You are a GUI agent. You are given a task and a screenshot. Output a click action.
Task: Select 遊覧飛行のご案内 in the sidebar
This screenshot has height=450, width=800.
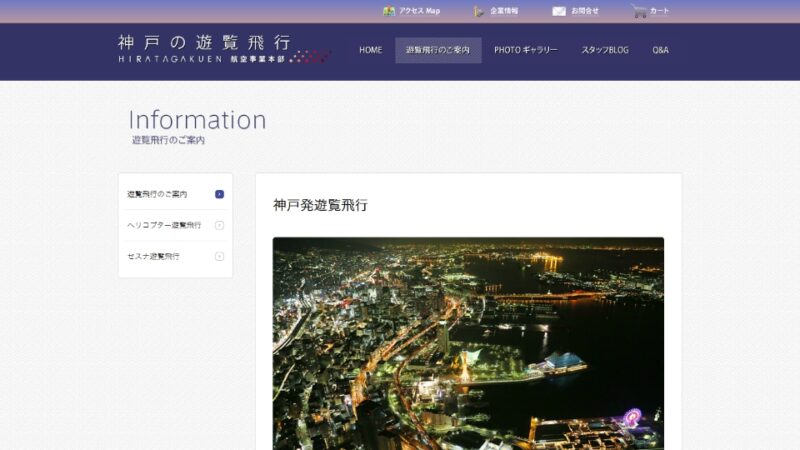point(176,194)
